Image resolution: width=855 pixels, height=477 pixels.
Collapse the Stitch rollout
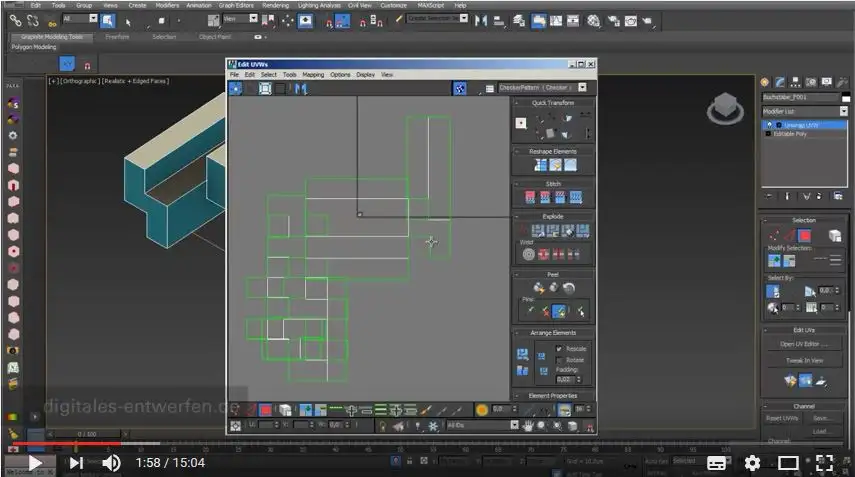(516, 184)
